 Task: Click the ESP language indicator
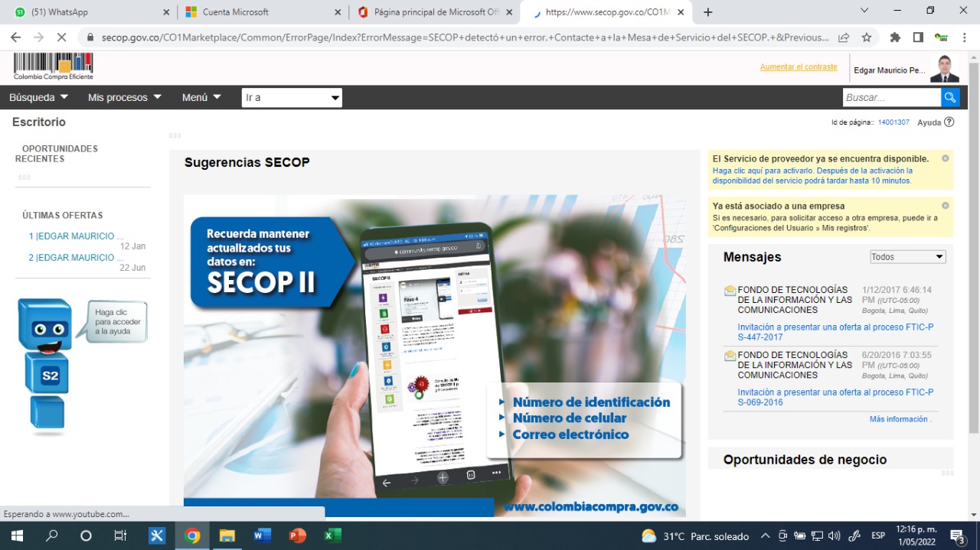tap(878, 535)
